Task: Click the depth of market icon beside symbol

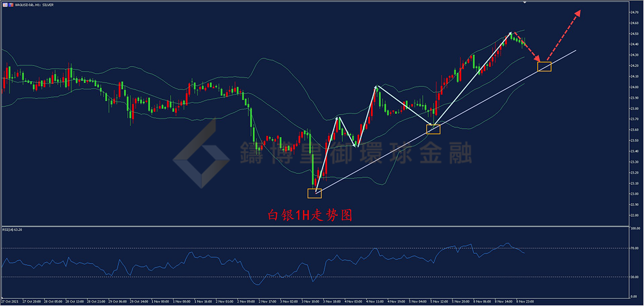Action: (9, 4)
